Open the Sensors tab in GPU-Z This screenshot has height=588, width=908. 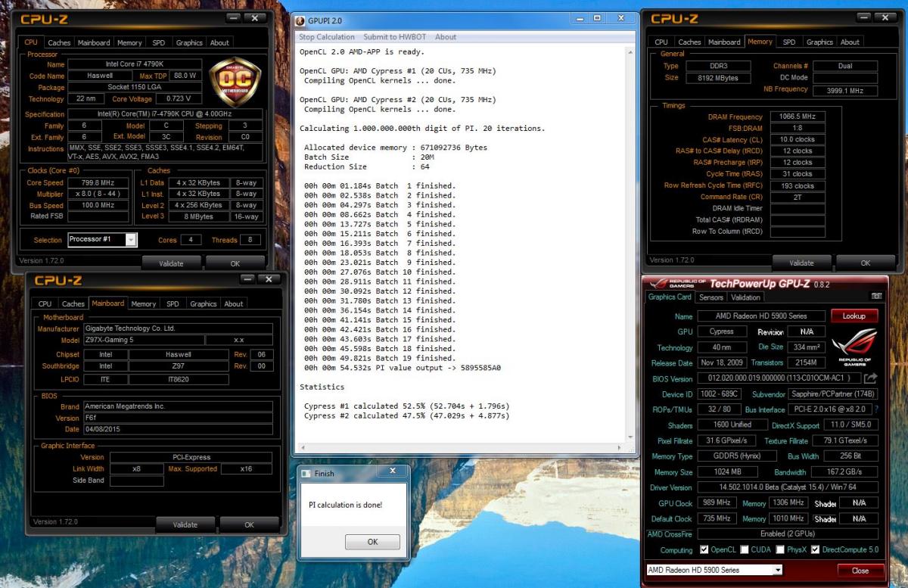(x=711, y=297)
